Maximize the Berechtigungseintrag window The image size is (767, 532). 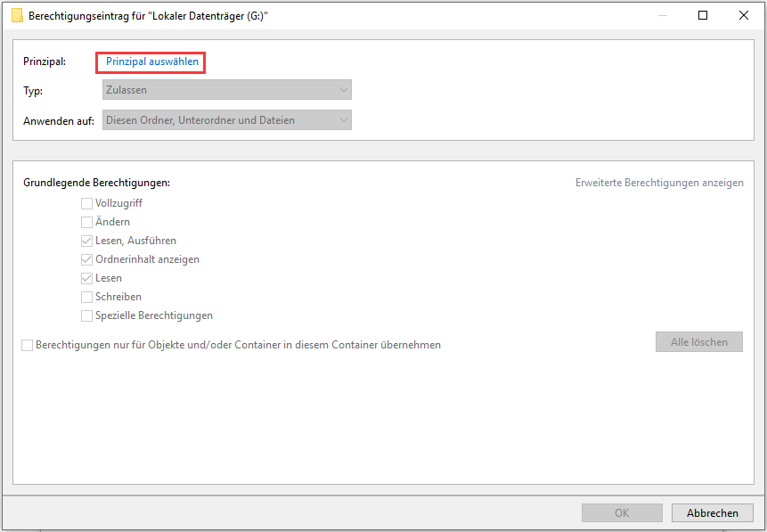(703, 16)
